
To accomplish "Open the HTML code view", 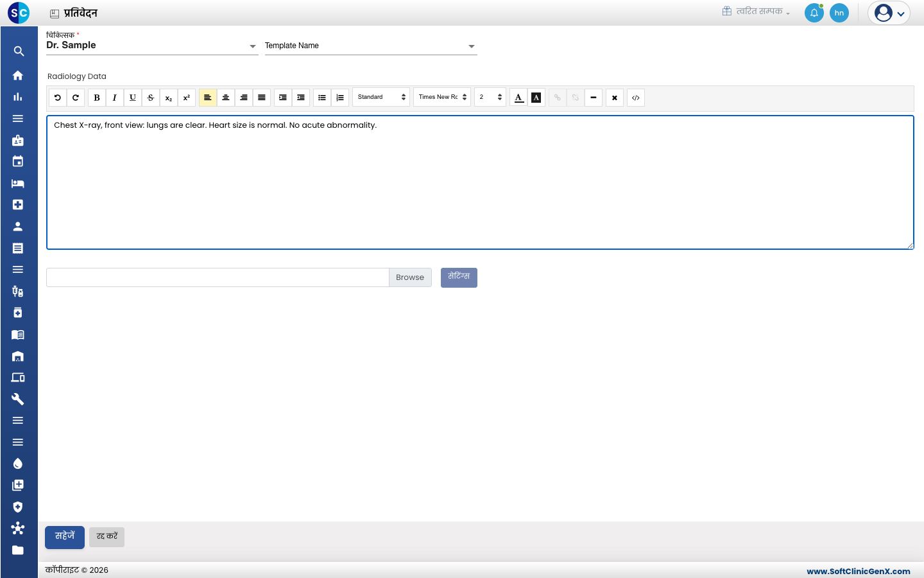I will pyautogui.click(x=636, y=98).
